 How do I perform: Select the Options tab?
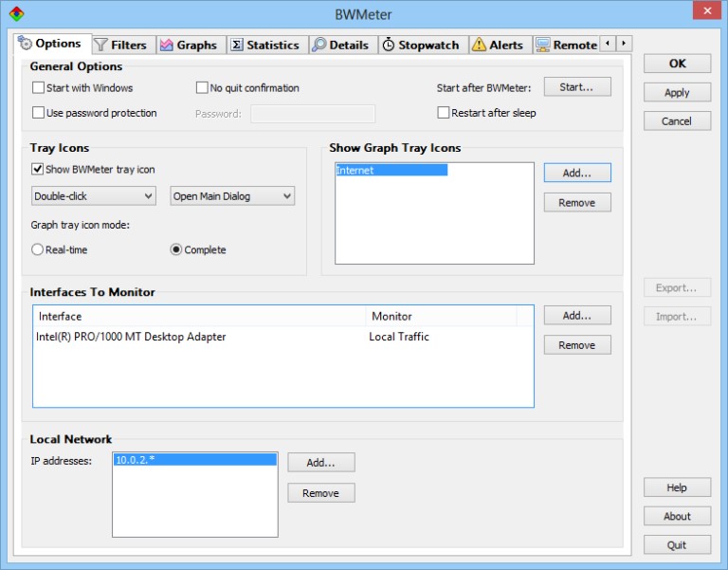click(52, 44)
